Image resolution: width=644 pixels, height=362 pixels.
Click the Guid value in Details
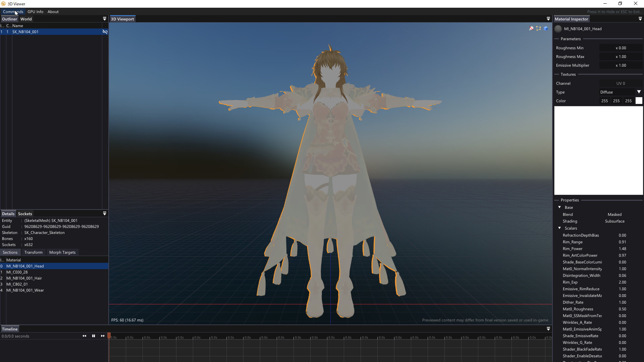61,227
